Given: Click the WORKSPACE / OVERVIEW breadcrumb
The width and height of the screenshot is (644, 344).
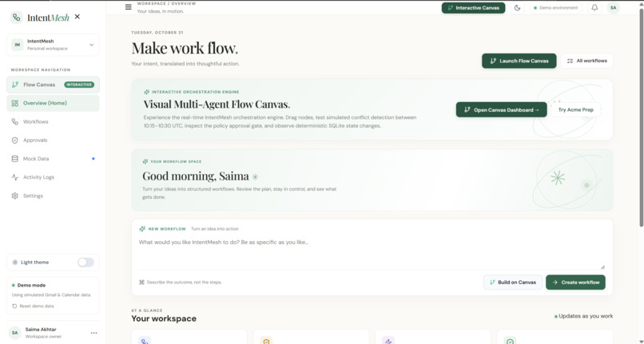Looking at the screenshot, I should tap(166, 4).
